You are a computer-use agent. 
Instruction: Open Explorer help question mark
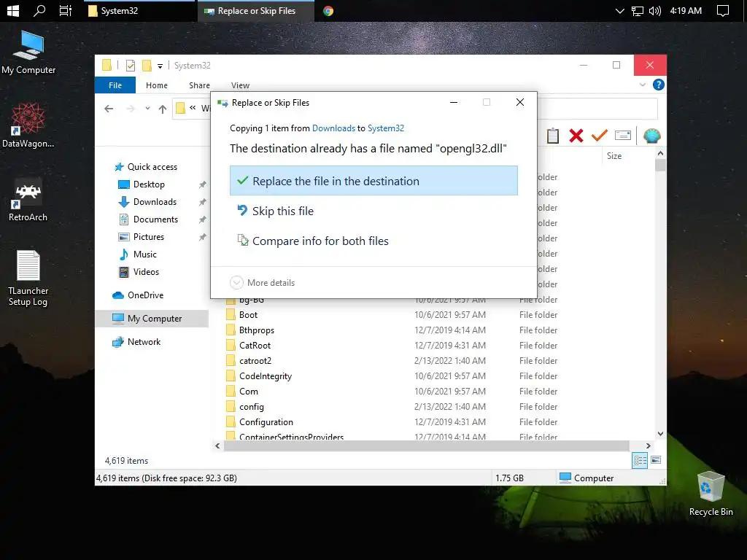pos(659,85)
